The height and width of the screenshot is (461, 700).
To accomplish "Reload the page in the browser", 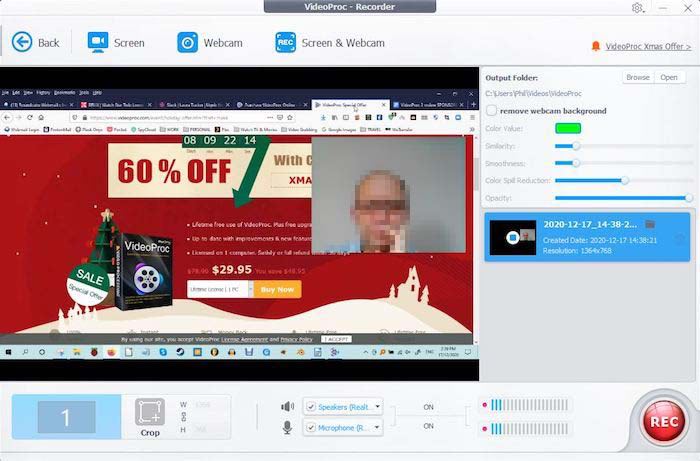I will pos(29,117).
